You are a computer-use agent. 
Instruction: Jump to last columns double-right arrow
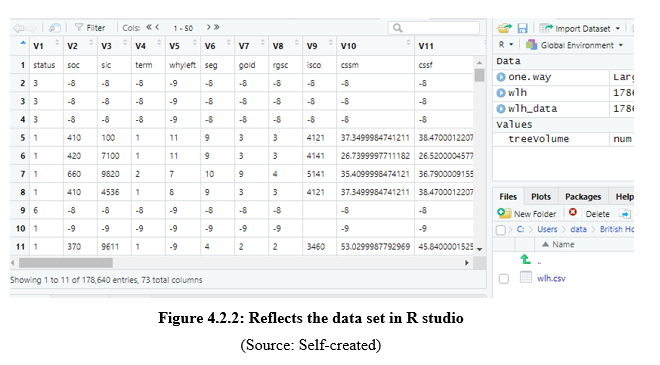click(x=216, y=27)
